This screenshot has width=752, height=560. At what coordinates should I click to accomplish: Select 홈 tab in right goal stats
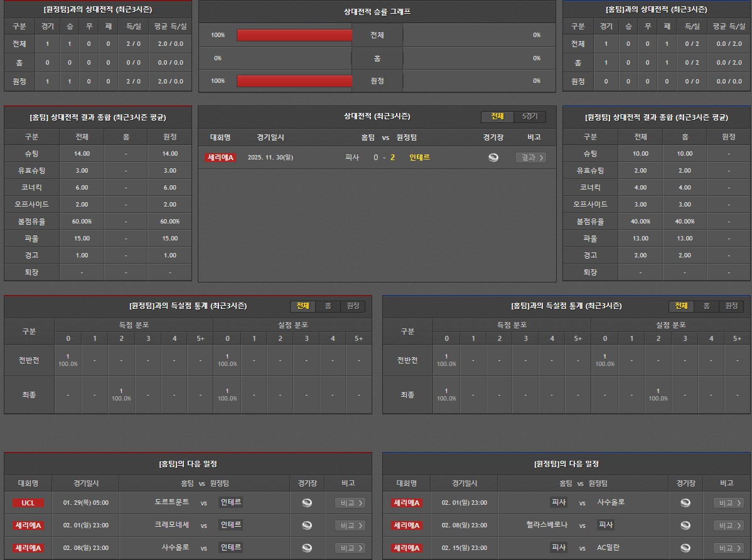(706, 306)
